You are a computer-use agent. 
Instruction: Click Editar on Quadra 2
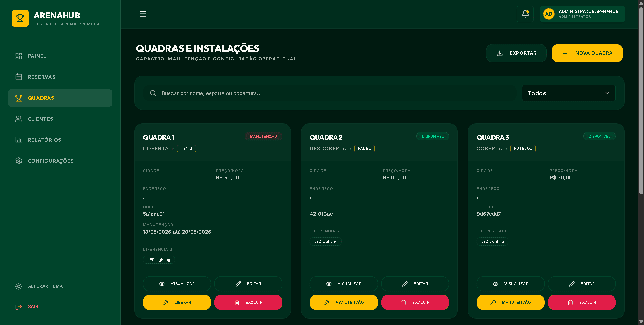pos(415,284)
